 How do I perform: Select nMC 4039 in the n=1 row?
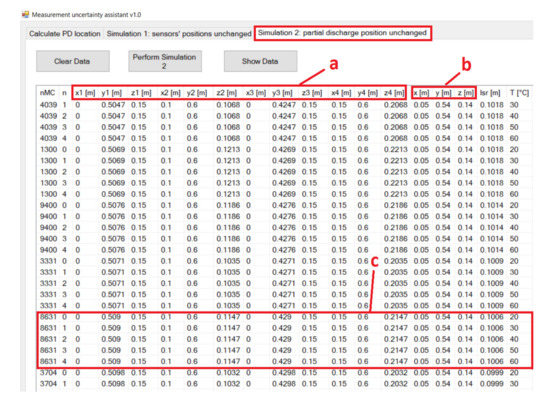[48, 105]
